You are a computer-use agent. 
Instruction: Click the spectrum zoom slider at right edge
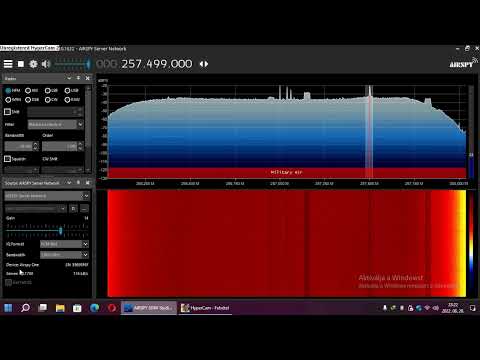(471, 132)
